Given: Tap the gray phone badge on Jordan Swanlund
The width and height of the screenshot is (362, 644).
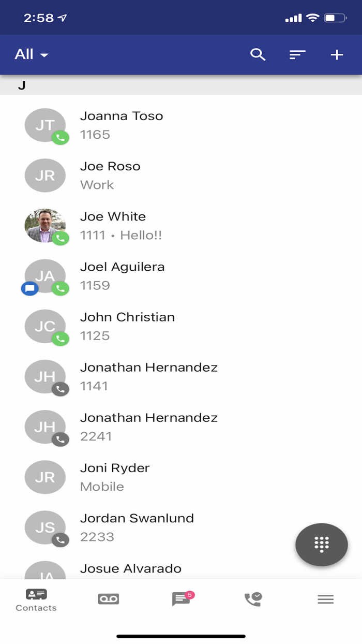Looking at the screenshot, I should click(61, 540).
